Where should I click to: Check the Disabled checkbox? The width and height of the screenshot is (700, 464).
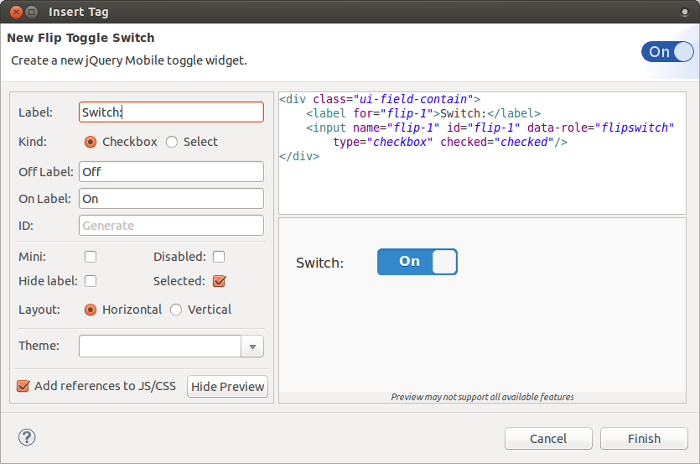[219, 257]
